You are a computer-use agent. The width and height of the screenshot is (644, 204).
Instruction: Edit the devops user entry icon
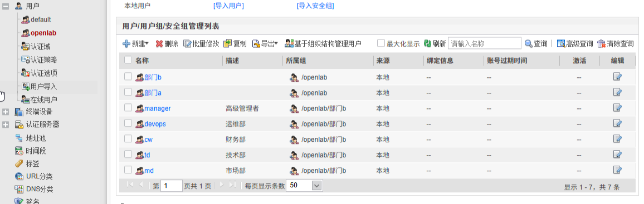[x=617, y=123]
